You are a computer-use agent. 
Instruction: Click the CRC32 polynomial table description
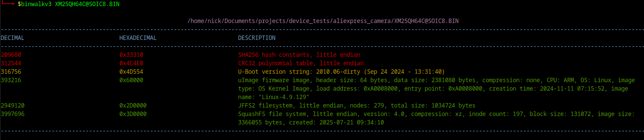pyautogui.click(x=301, y=63)
